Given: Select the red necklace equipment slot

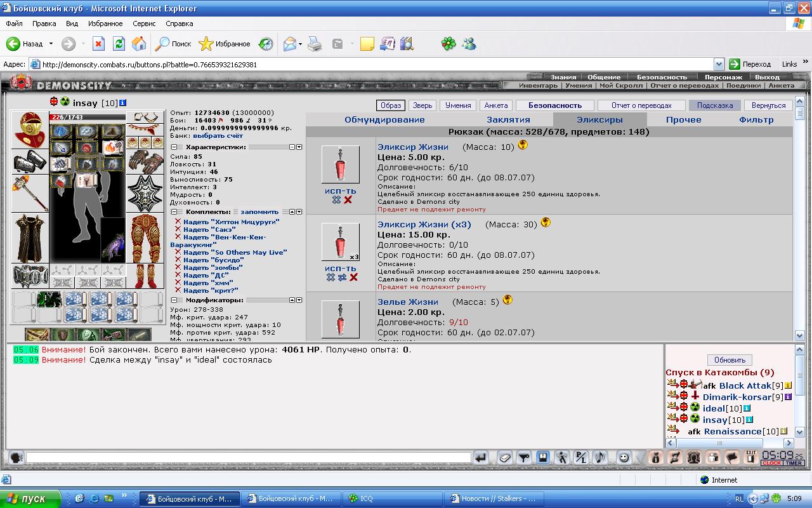Looking at the screenshot, I should (x=145, y=129).
